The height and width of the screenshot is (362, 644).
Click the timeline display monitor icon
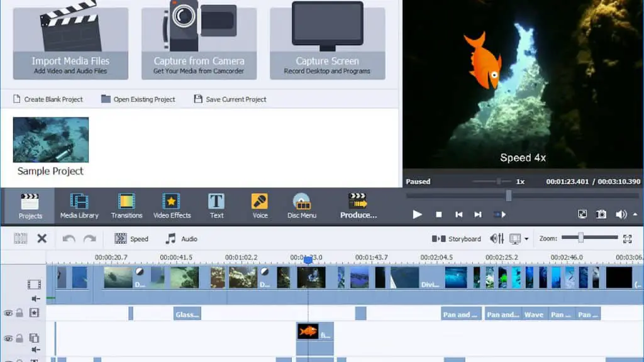pyautogui.click(x=515, y=238)
